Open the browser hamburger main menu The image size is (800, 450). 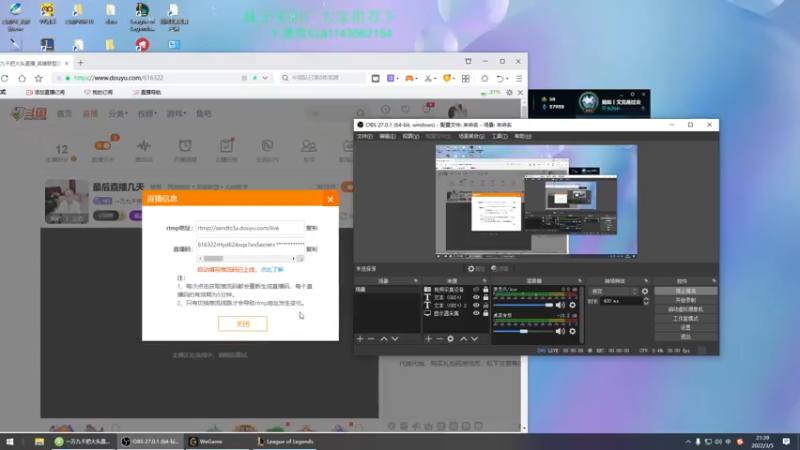tap(519, 79)
